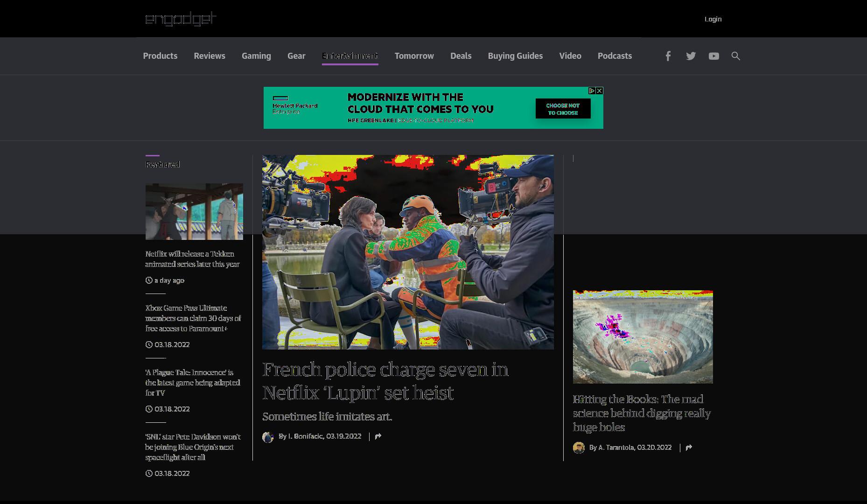
Task: Close the HPE ad banner
Action: (x=599, y=91)
